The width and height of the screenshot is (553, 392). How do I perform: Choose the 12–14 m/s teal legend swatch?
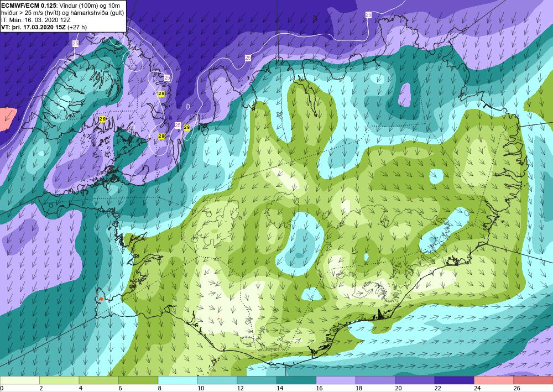pyautogui.click(x=257, y=380)
